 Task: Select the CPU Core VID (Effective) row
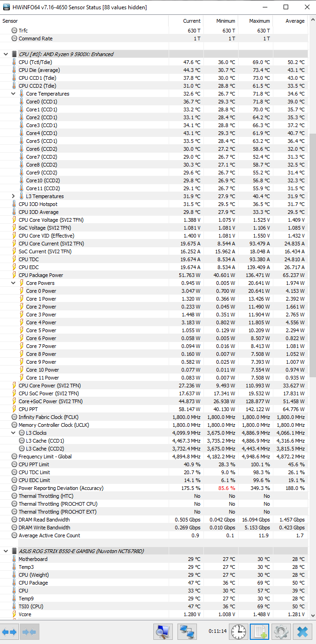click(x=154, y=236)
